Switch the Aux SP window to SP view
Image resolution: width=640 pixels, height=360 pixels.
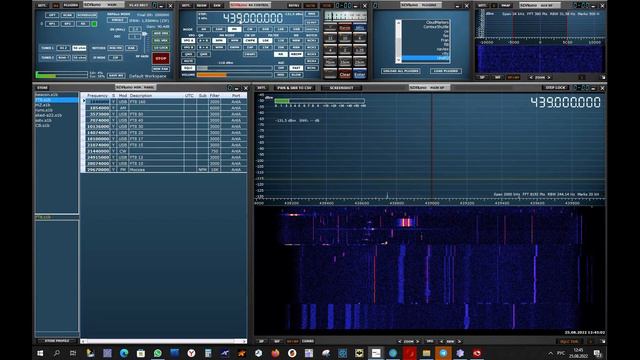coord(482,77)
